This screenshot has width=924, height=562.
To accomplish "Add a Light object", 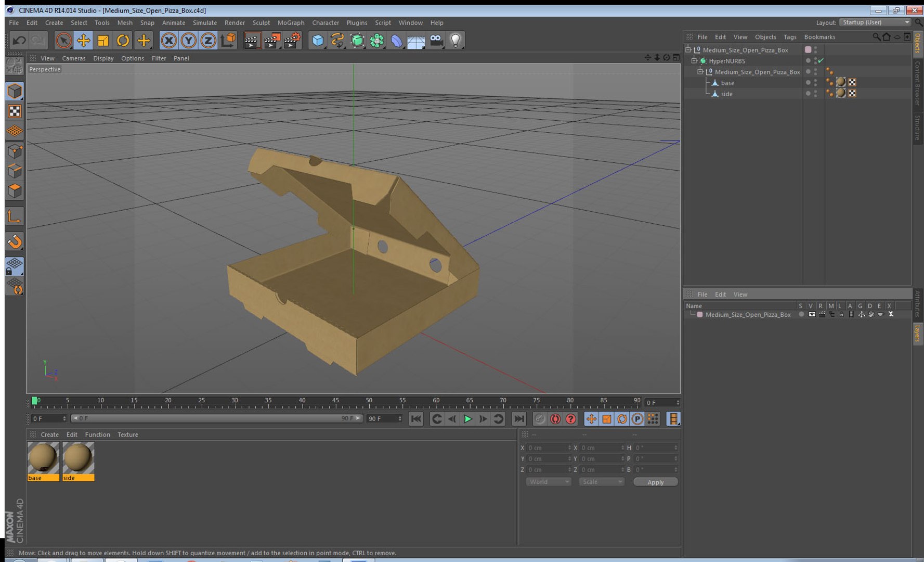I will pyautogui.click(x=456, y=40).
